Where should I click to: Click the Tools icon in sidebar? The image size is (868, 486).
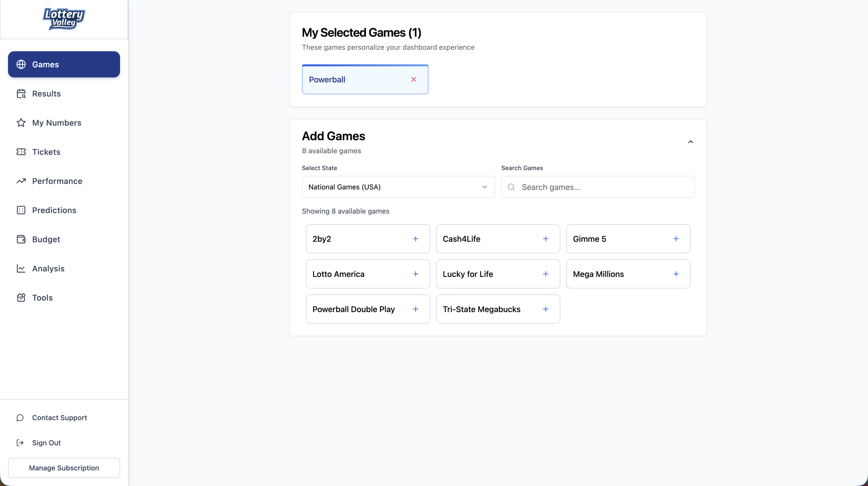point(21,298)
